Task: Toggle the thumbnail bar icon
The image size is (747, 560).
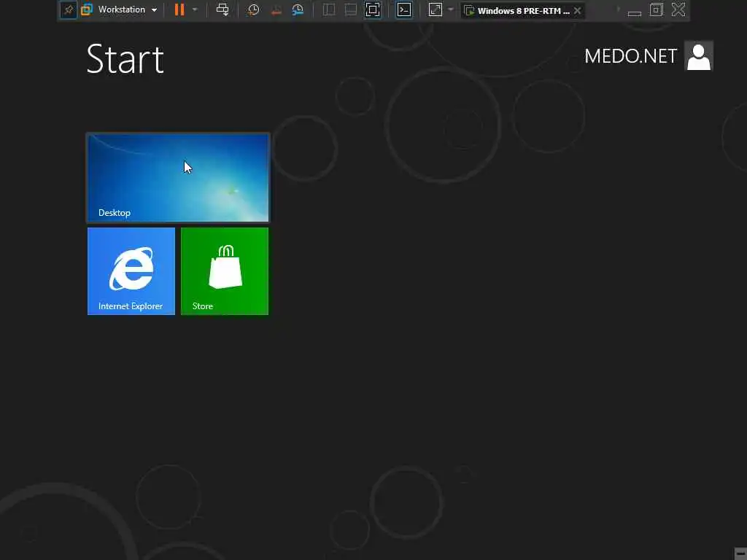Action: click(x=351, y=10)
